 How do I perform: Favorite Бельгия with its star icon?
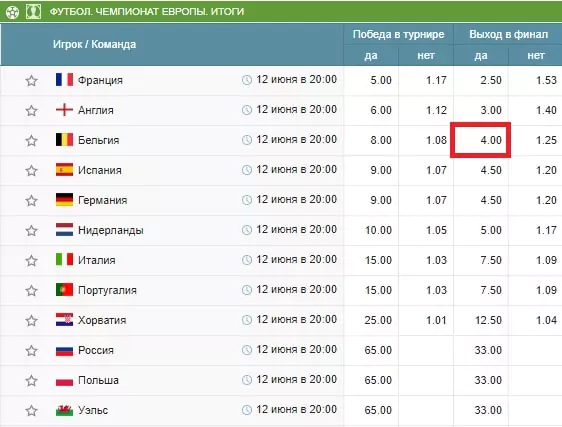(32, 141)
